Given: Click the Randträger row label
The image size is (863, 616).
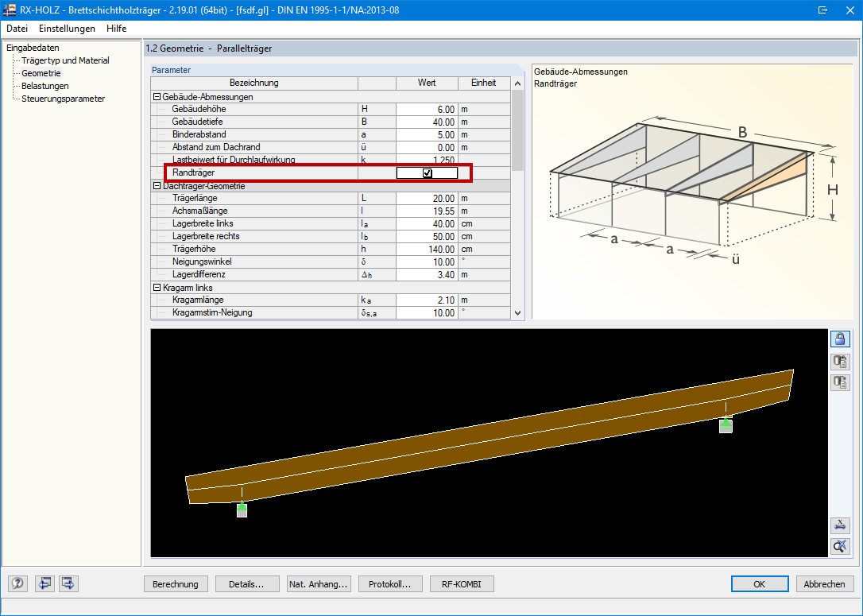Looking at the screenshot, I should pyautogui.click(x=193, y=172).
